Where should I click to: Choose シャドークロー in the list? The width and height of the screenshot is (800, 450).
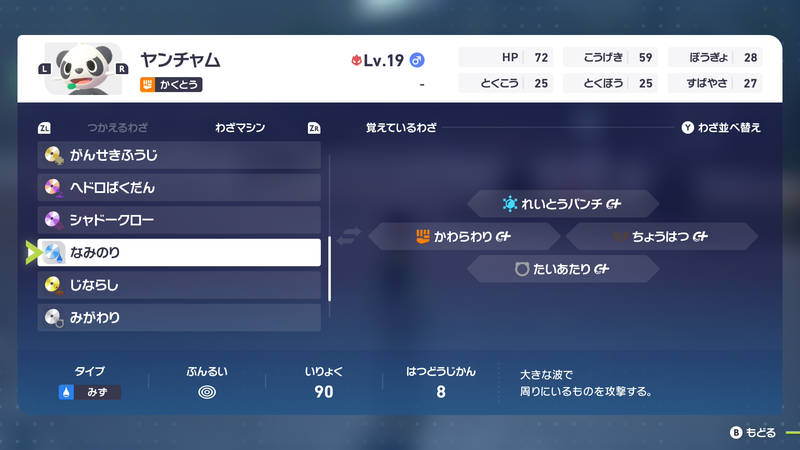coord(172,219)
